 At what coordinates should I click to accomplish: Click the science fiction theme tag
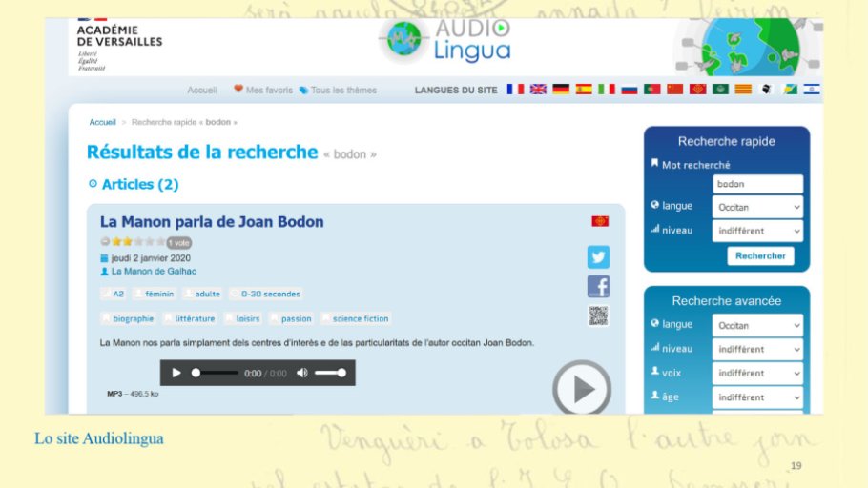356,318
